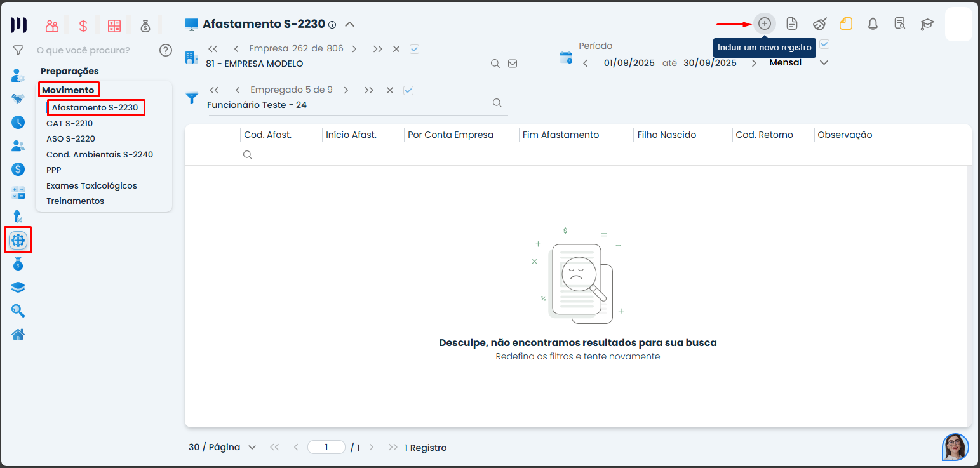Go to next employee arrow
The height and width of the screenshot is (468, 980).
pos(346,90)
